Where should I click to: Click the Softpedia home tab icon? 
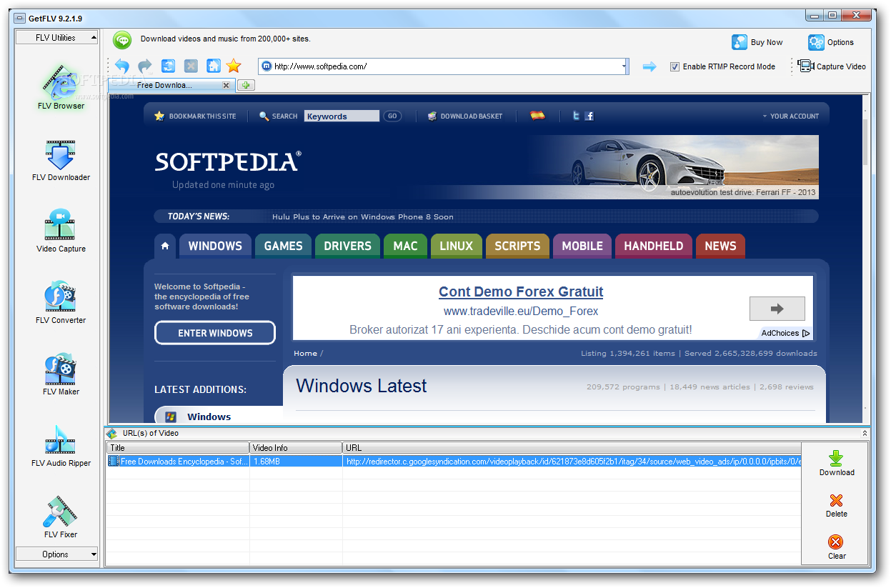pos(165,246)
